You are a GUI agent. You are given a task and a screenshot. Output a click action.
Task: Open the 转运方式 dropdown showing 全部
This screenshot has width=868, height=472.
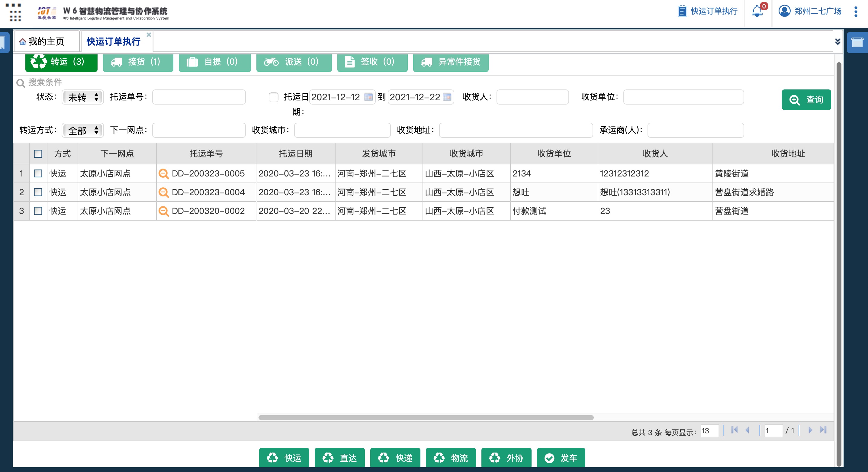point(83,130)
